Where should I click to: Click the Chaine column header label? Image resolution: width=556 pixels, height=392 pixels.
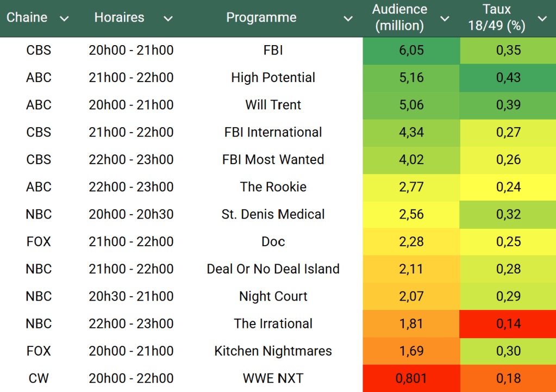pyautogui.click(x=27, y=17)
